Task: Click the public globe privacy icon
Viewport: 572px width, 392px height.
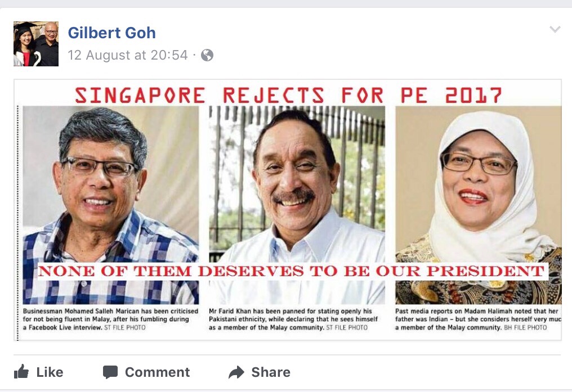Action: [x=207, y=55]
